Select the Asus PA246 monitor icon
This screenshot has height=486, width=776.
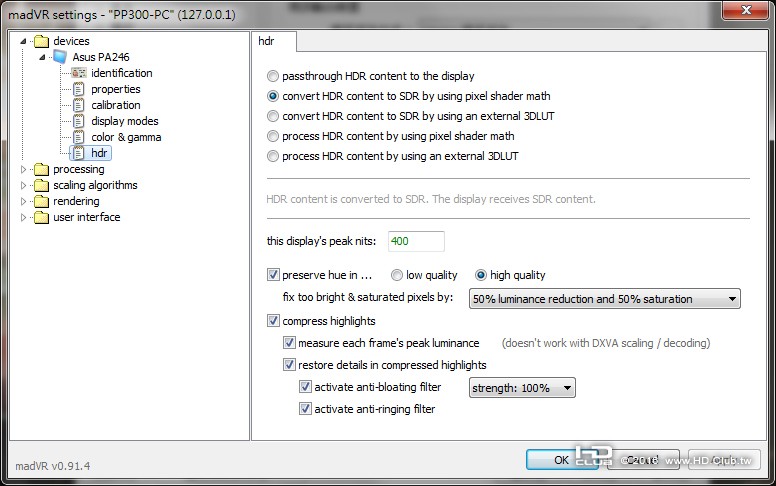pyautogui.click(x=60, y=57)
